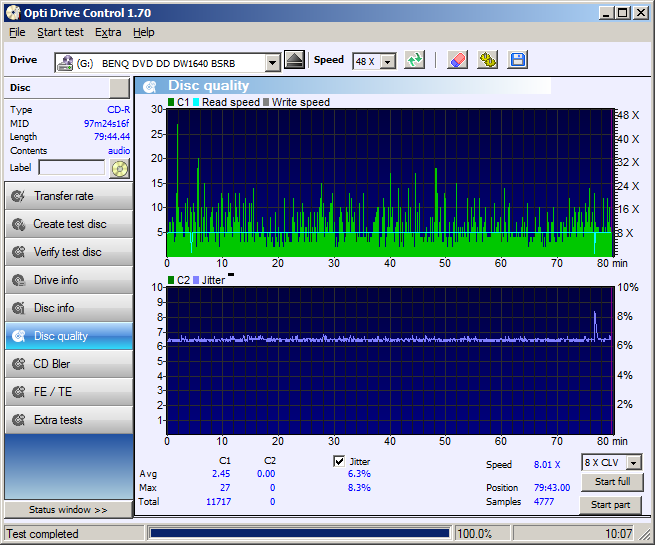Click the Write speed gray legend swatch

pos(266,102)
